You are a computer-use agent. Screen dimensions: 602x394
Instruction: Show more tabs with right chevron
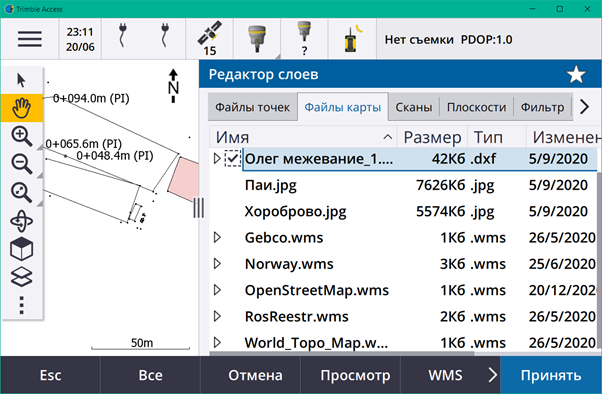[x=584, y=107]
